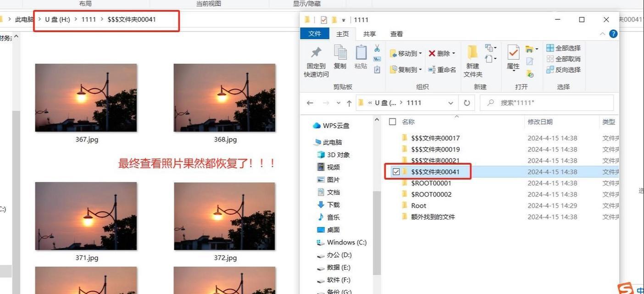The width and height of the screenshot is (644, 294).
Task: Collapse the ribbon with chevron
Action: 602,34
